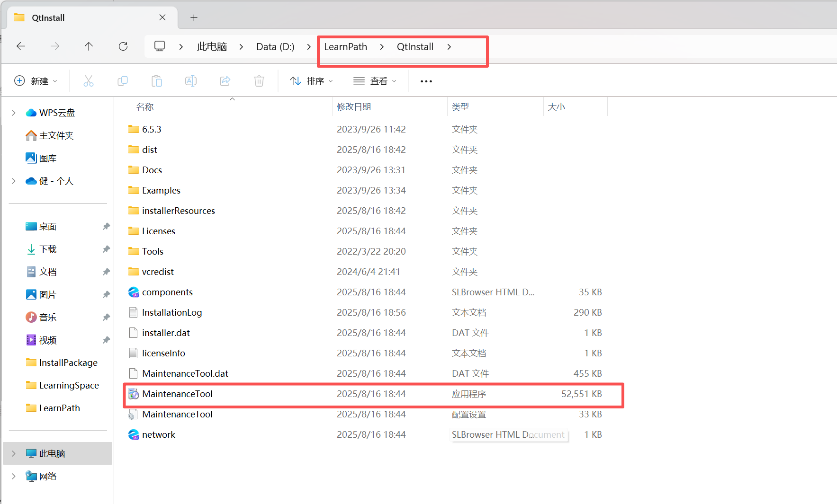This screenshot has height=504, width=837.
Task: Open the 排序 sort dropdown
Action: (311, 81)
